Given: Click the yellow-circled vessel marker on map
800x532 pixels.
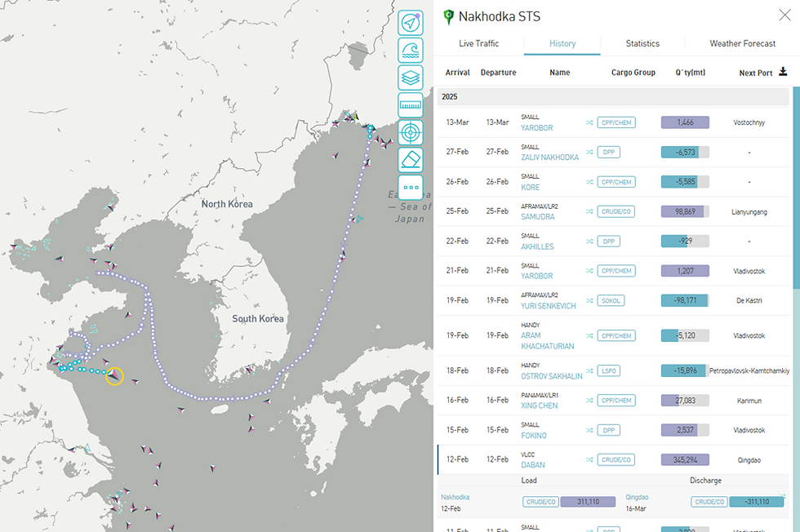Looking at the screenshot, I should pos(114,376).
